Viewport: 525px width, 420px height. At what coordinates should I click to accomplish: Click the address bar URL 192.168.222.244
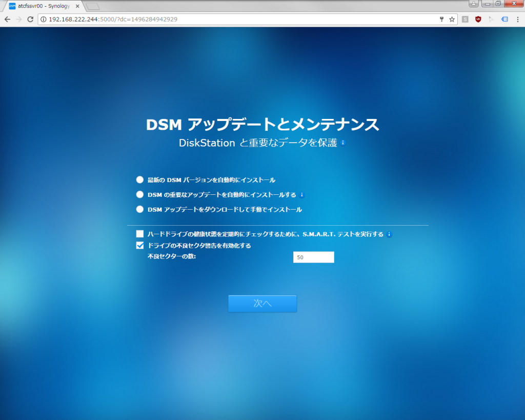tap(113, 19)
